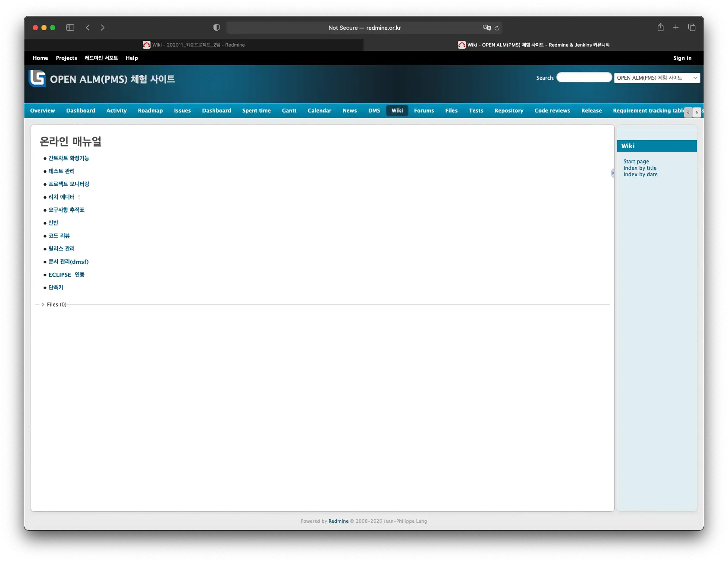
Task: Open a new tab with plus icon
Action: click(x=676, y=27)
